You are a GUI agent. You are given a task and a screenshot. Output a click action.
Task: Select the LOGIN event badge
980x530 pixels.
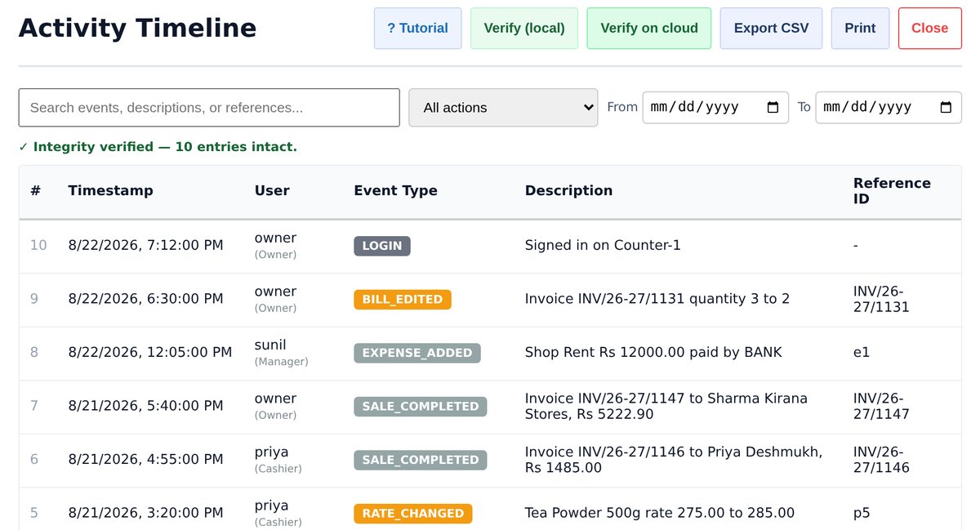(382, 246)
